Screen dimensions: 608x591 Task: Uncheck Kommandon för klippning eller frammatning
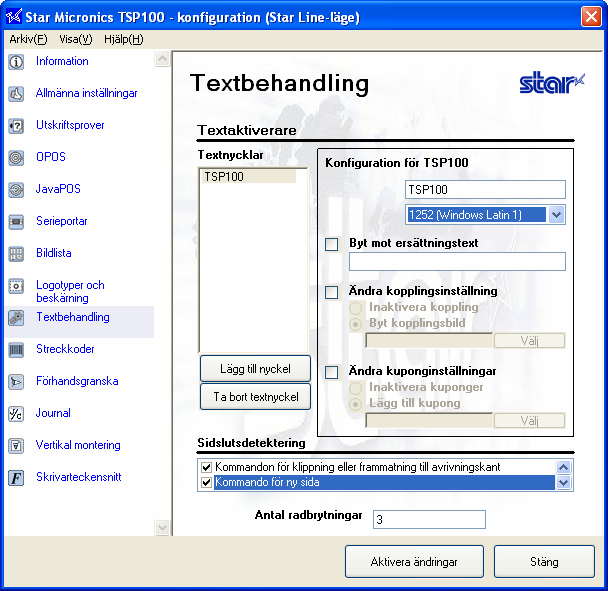pyautogui.click(x=207, y=467)
